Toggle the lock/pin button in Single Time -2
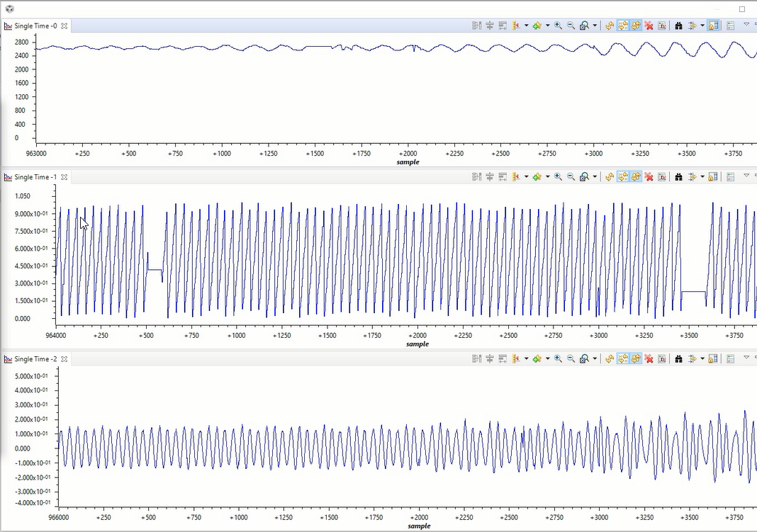Image resolution: width=757 pixels, height=532 pixels. pyautogui.click(x=713, y=359)
